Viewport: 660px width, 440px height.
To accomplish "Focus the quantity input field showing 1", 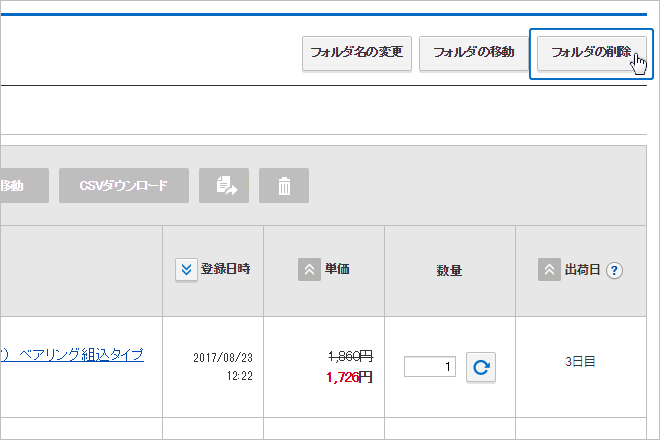I will 430,367.
